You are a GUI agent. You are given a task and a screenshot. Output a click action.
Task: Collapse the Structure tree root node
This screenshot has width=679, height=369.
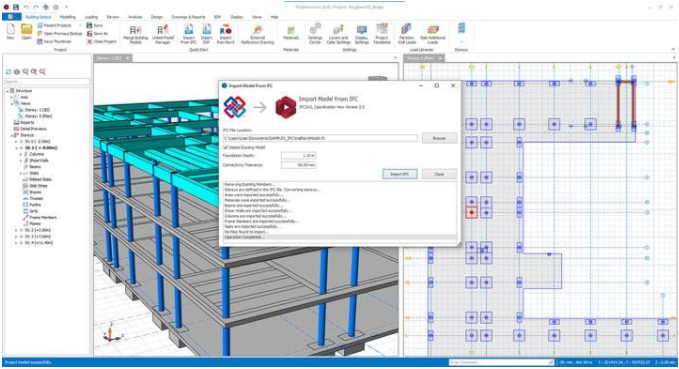(x=7, y=91)
